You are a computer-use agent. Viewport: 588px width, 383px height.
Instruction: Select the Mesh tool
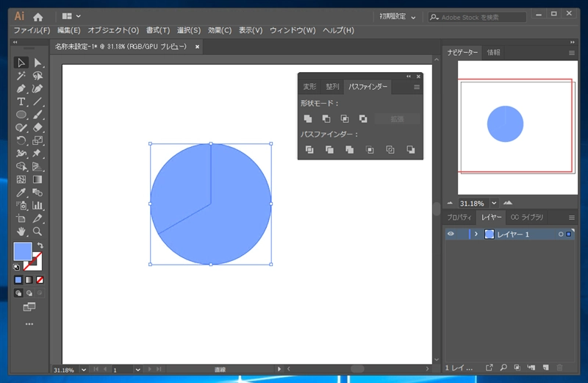point(21,179)
